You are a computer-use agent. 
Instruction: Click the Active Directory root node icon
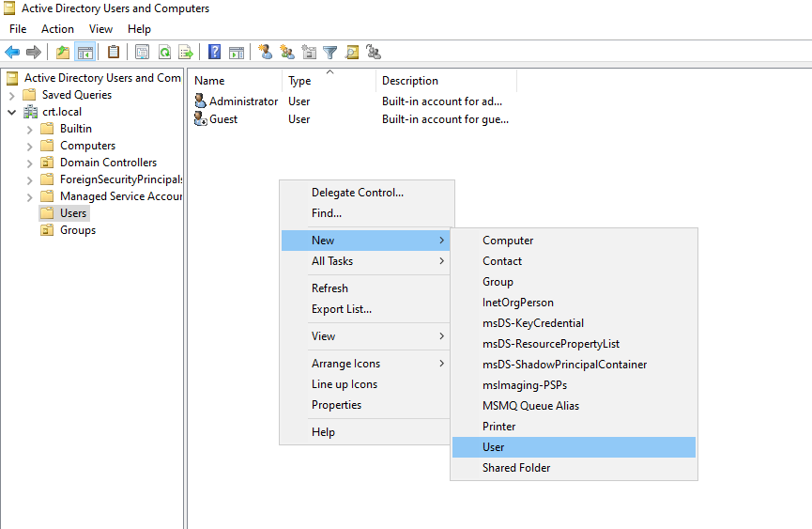(11, 78)
